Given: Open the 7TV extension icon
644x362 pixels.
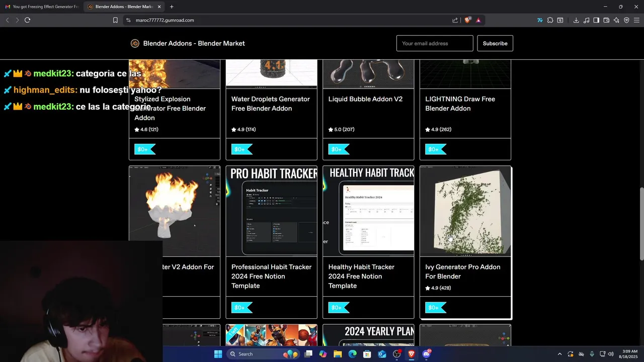Looking at the screenshot, I should pos(540,20).
